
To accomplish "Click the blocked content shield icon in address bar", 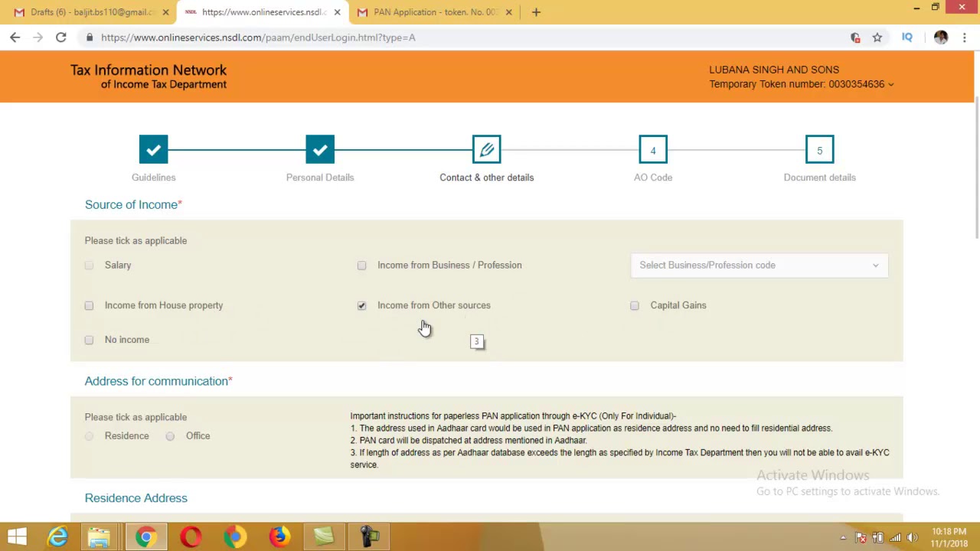I will [x=855, y=37].
